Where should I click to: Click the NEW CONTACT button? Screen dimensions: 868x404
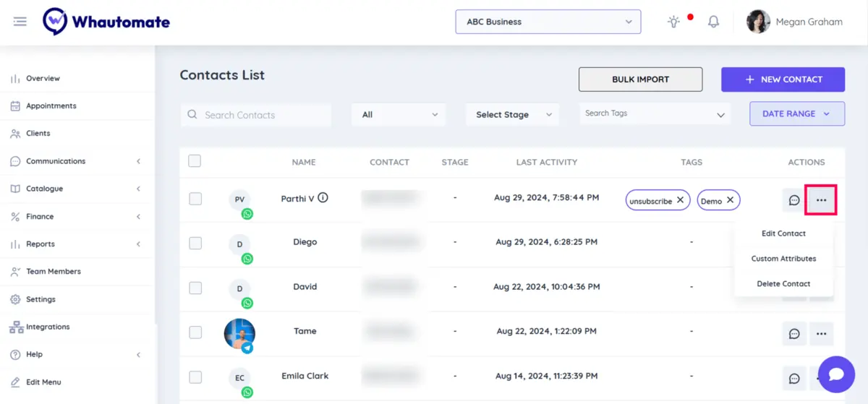(783, 79)
